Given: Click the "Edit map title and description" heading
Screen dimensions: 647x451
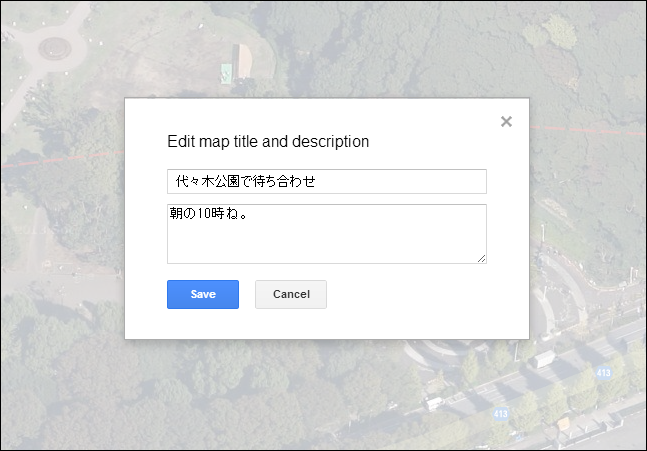Looking at the screenshot, I should tap(268, 142).
